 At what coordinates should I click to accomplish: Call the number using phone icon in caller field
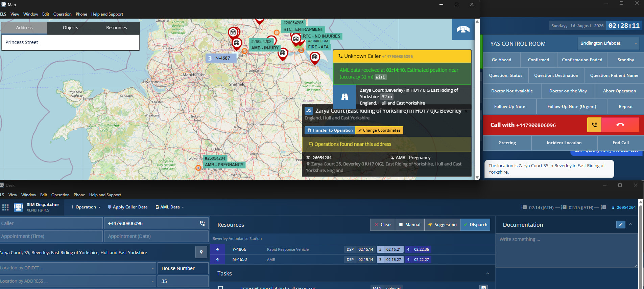(202, 223)
